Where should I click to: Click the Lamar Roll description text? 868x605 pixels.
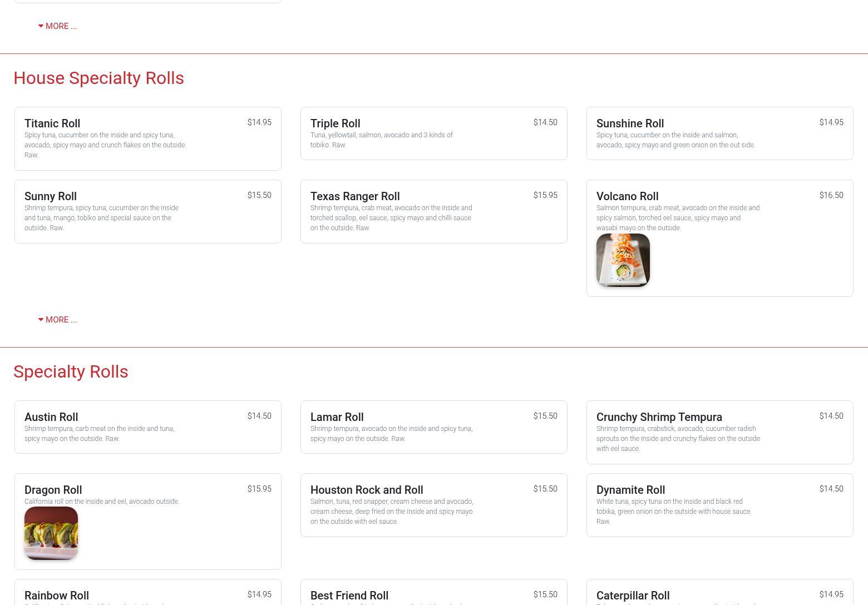tap(391, 434)
